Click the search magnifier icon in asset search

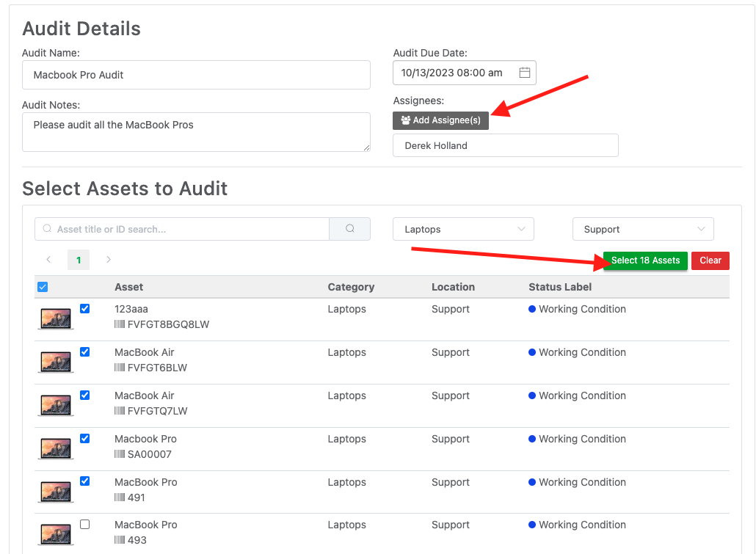click(x=350, y=229)
